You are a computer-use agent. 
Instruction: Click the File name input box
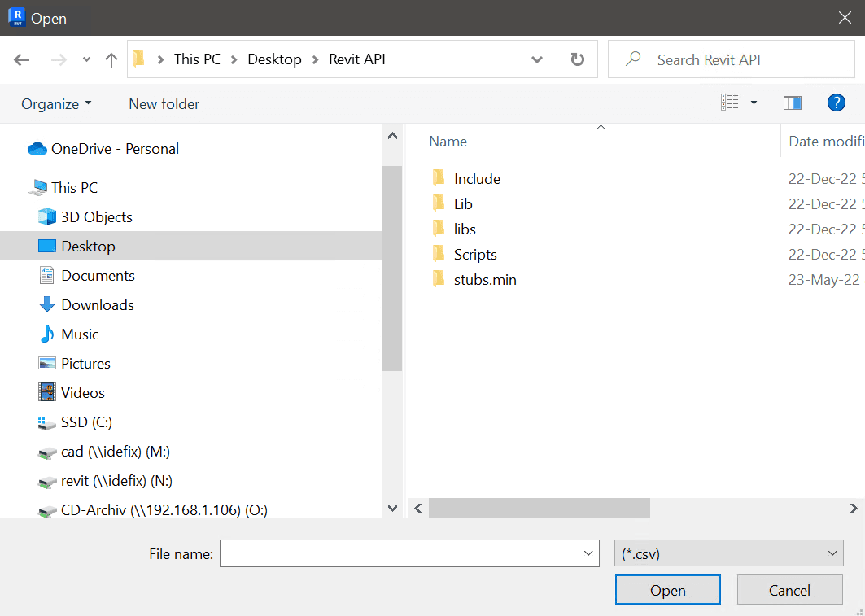(x=409, y=553)
